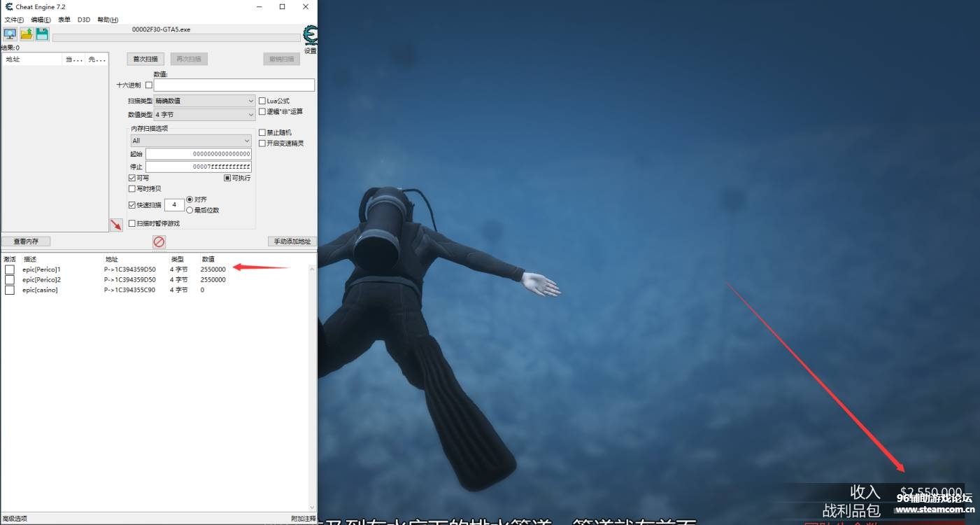Click the fast scan alignment value field
This screenshot has width=980, height=525.
(x=174, y=205)
